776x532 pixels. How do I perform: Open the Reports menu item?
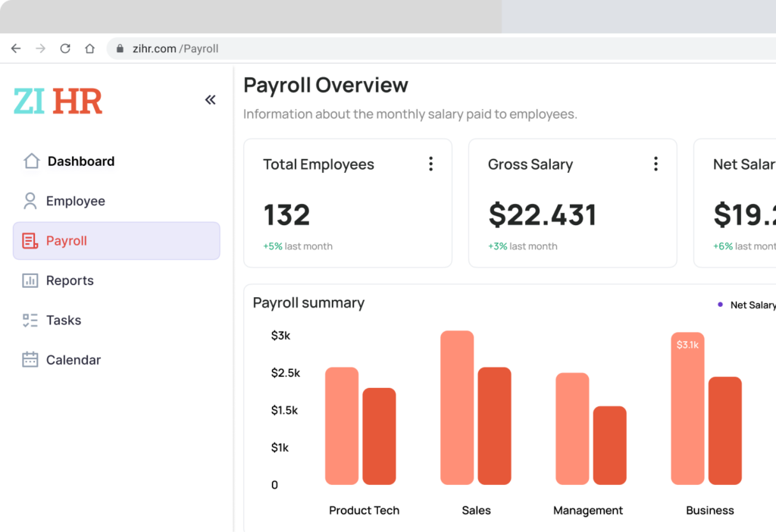[x=70, y=280]
